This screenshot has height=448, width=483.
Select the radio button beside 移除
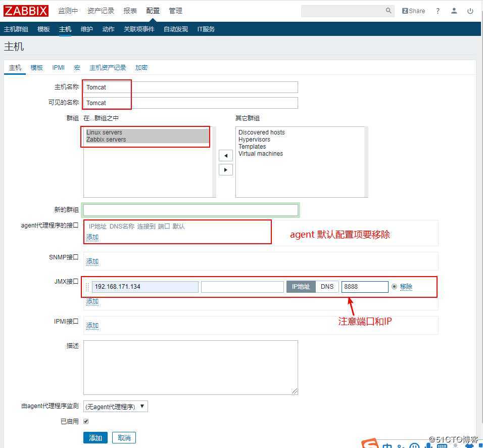394,286
